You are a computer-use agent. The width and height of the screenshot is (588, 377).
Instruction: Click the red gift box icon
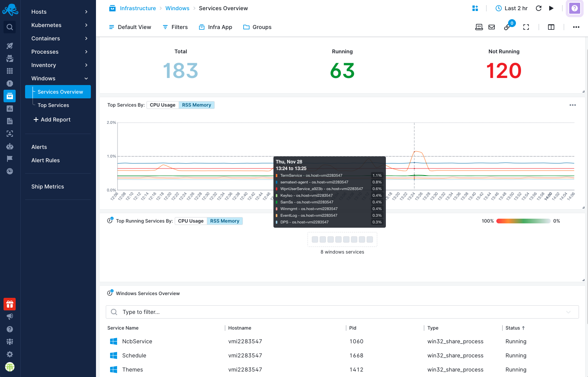[x=10, y=304]
